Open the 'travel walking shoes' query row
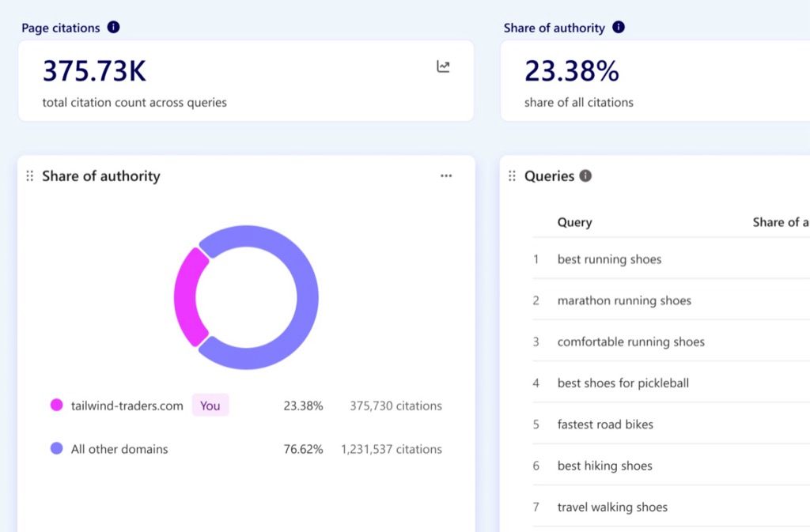810x532 pixels. (x=671, y=507)
